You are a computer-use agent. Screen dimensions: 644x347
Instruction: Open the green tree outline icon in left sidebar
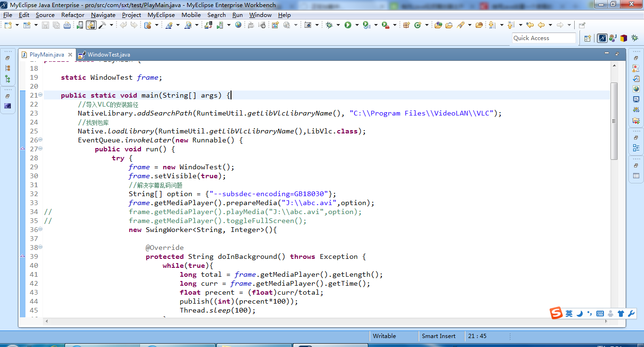[x=8, y=79]
